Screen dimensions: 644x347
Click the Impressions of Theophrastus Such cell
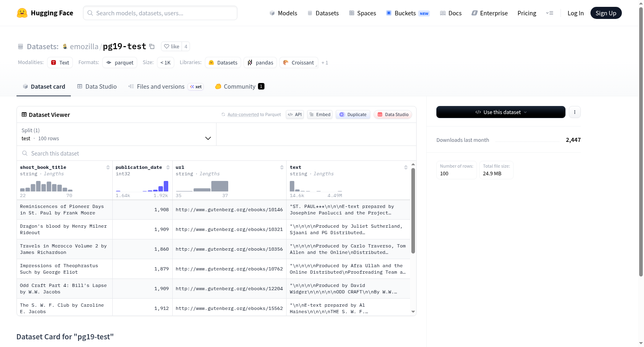(64, 269)
